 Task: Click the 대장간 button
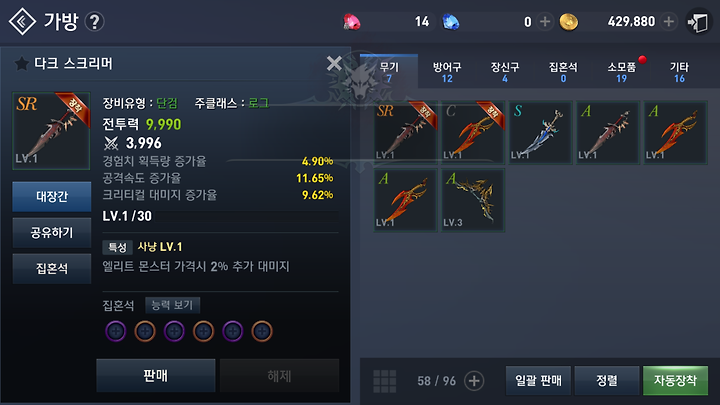[52, 197]
